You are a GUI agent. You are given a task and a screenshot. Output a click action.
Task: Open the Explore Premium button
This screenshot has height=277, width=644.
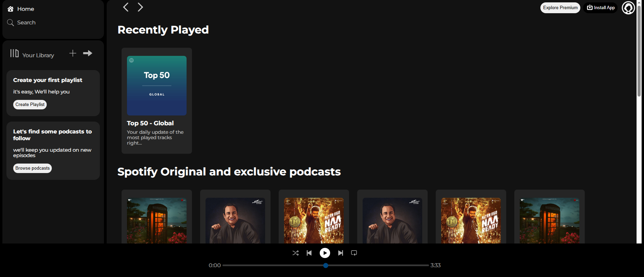point(560,8)
